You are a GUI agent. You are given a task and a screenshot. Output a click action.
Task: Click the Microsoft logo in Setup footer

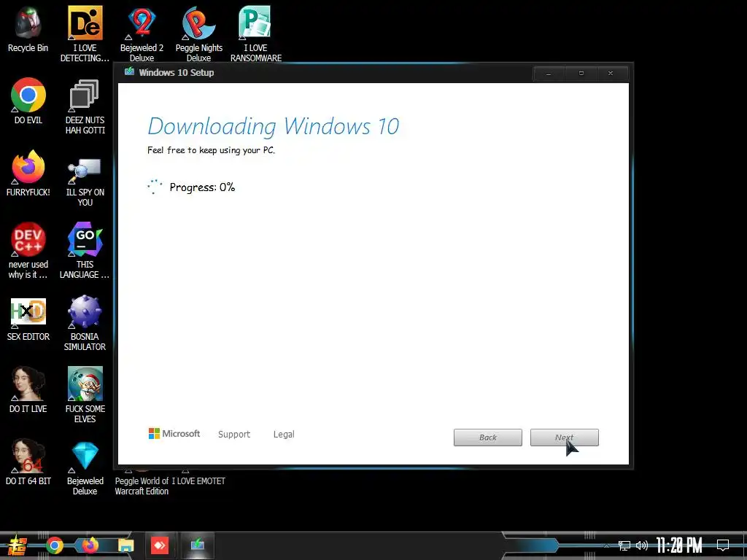(174, 434)
